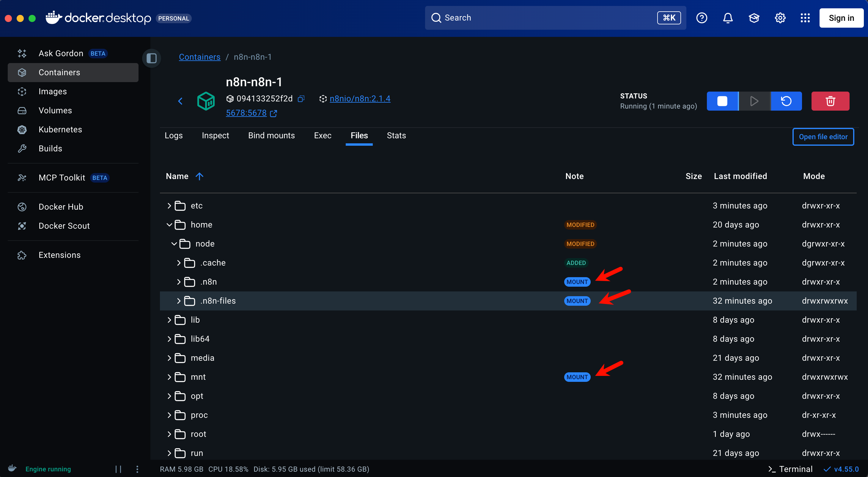Collapse the home folder
The width and height of the screenshot is (868, 477).
coord(169,225)
